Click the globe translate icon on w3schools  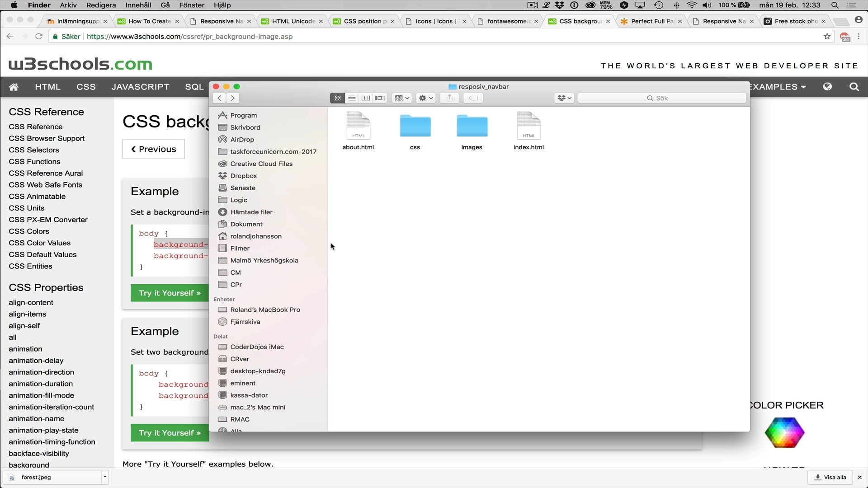(827, 87)
